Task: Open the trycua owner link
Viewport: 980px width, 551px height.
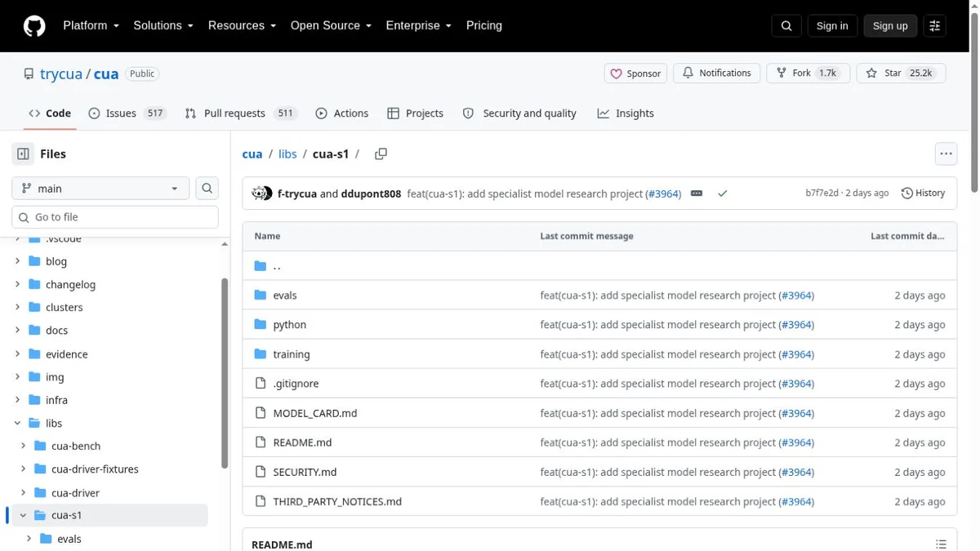Action: 61,74
